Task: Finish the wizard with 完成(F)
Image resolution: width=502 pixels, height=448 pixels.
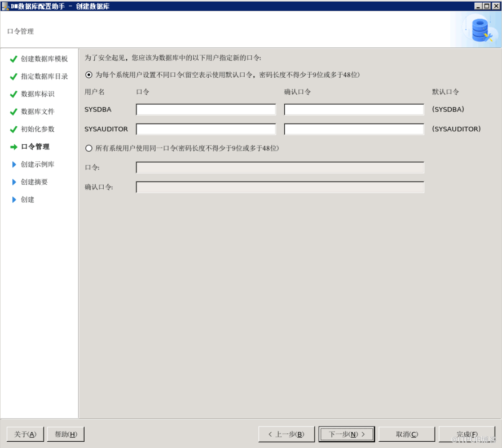Action: pyautogui.click(x=467, y=434)
